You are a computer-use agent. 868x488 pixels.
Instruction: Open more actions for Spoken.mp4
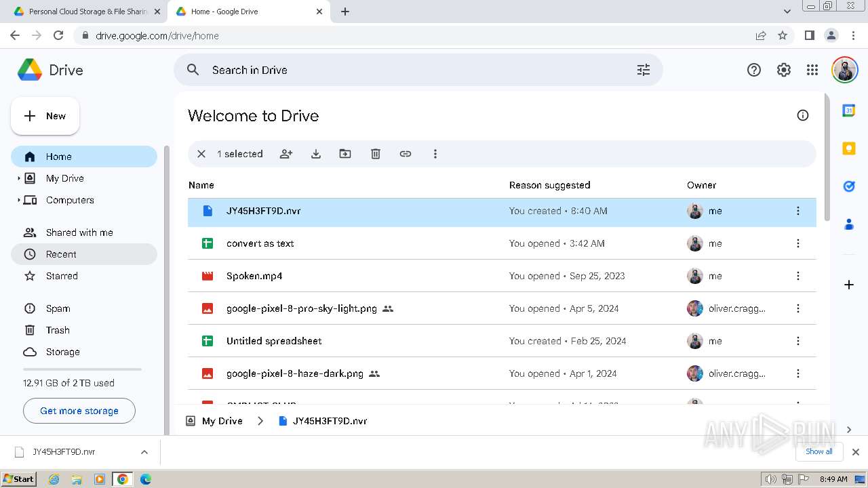(x=798, y=276)
